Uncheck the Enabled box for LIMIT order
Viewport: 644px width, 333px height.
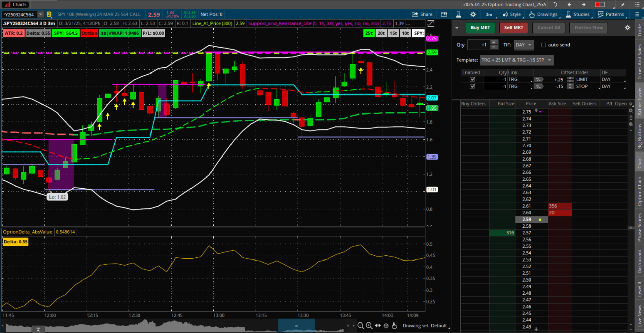[x=472, y=79]
